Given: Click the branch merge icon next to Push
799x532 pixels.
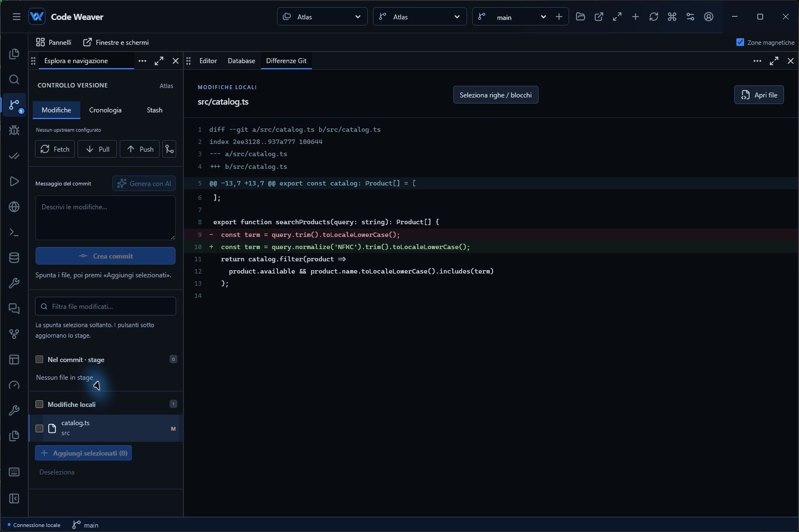Looking at the screenshot, I should point(169,149).
